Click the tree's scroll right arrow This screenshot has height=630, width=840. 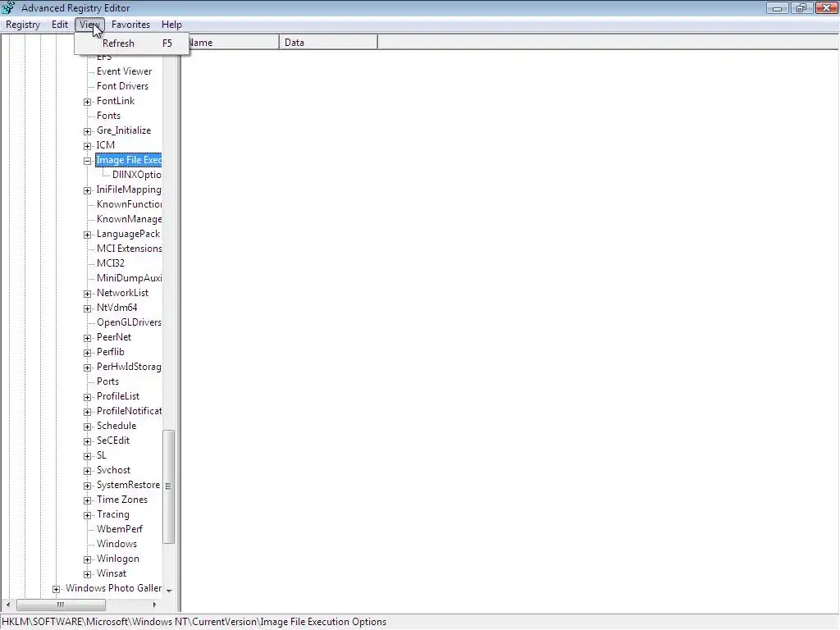(154, 605)
